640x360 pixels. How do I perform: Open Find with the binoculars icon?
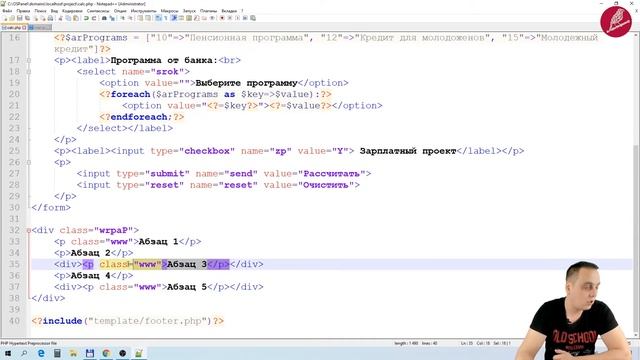tap(104, 18)
